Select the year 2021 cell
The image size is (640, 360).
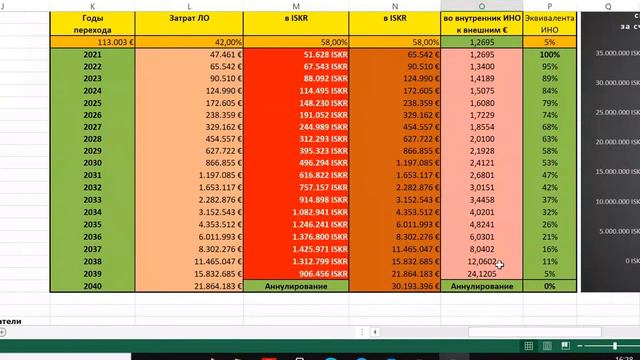pos(92,54)
